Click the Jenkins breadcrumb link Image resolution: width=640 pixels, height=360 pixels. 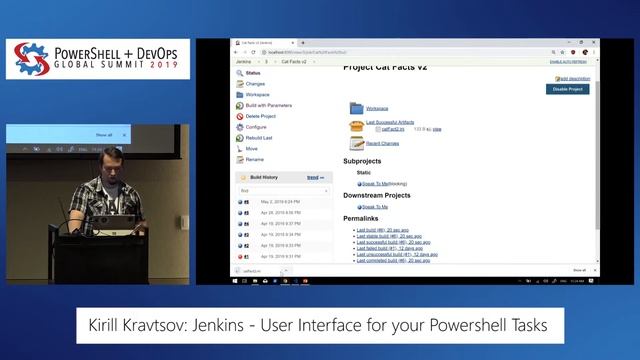(244, 62)
